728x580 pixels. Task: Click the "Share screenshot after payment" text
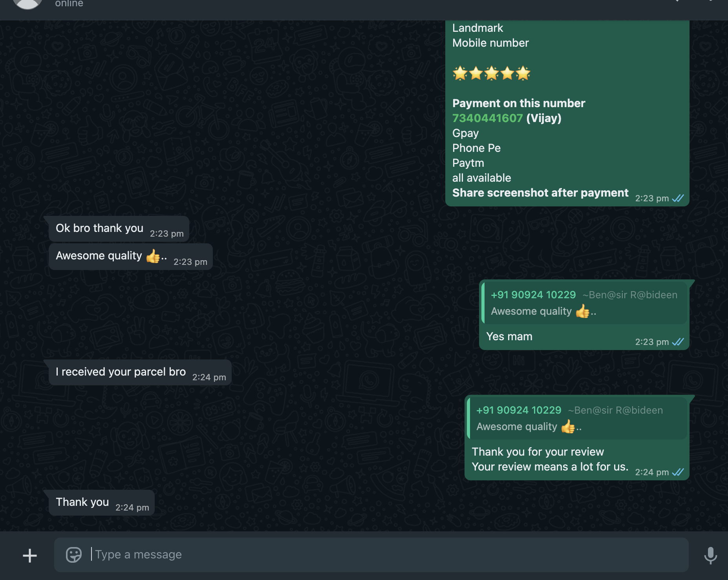[x=540, y=193]
